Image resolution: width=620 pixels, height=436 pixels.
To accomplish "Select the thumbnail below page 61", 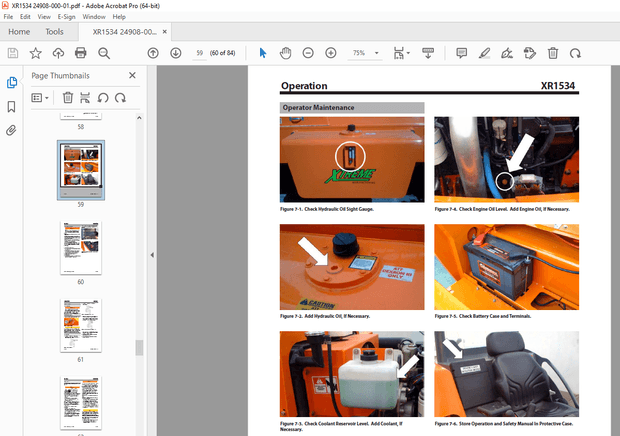I will pos(81,403).
